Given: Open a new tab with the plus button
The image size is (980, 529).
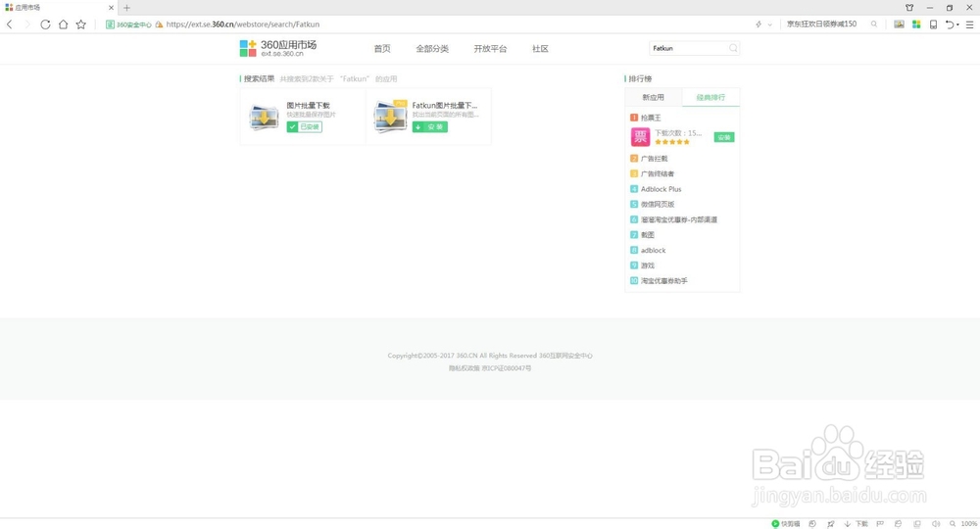Looking at the screenshot, I should coord(126,8).
